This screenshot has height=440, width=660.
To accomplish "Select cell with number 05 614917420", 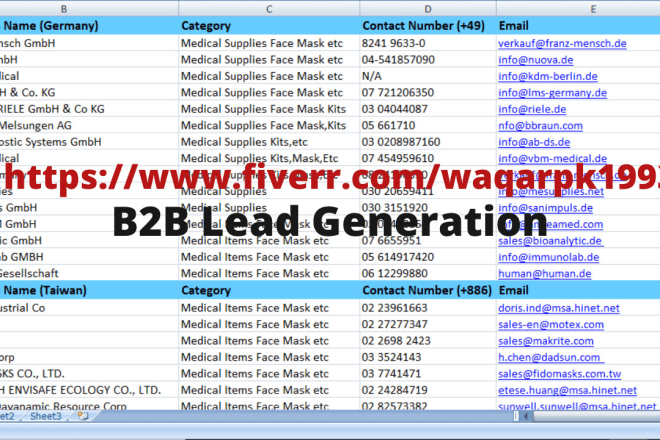I will coord(428,256).
